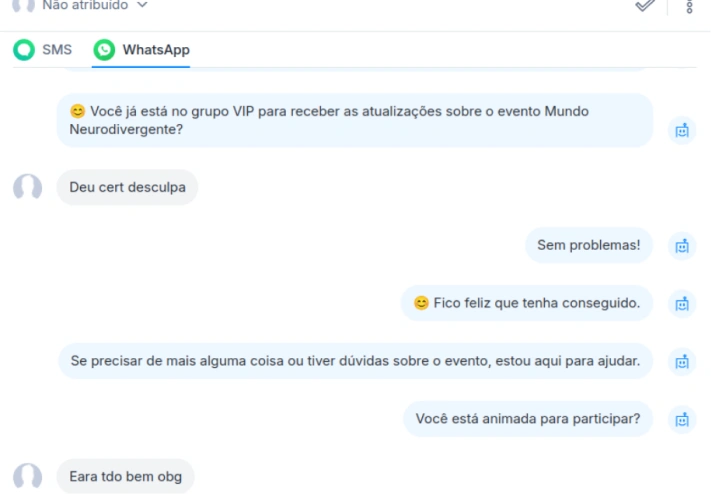Click contact avatar beside 'Deu cert desculpa'
The image size is (711, 494).
[28, 187]
